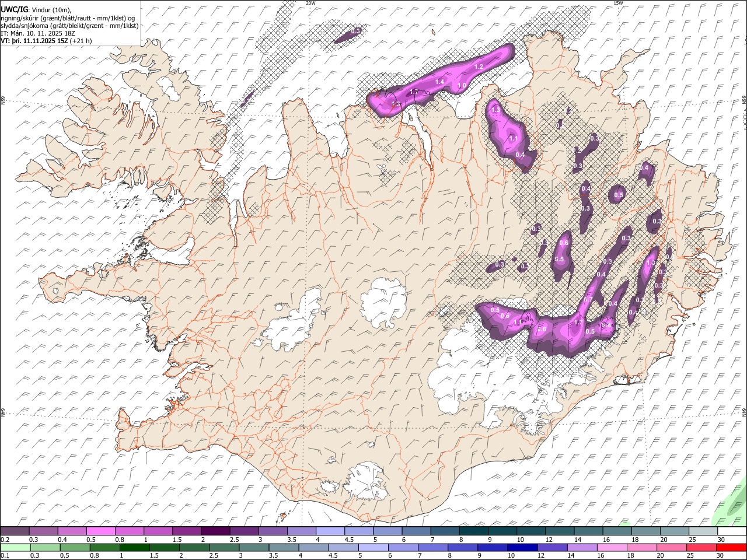Click the 'Vindur (10m)' heading text
Image resolution: width=747 pixels, height=560 pixels.
coord(50,9)
